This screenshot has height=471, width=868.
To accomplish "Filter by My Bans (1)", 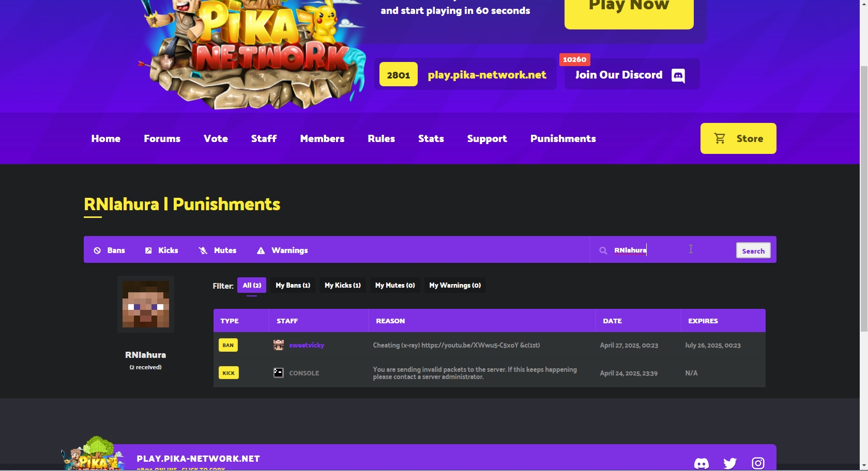I will [293, 285].
